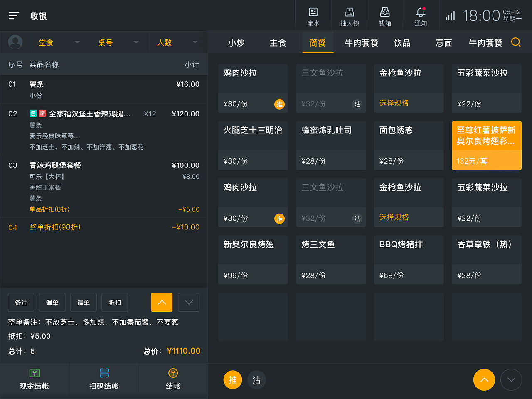Open the hamburger menu next to 收银
Screen dimensions: 532x399
click(14, 15)
